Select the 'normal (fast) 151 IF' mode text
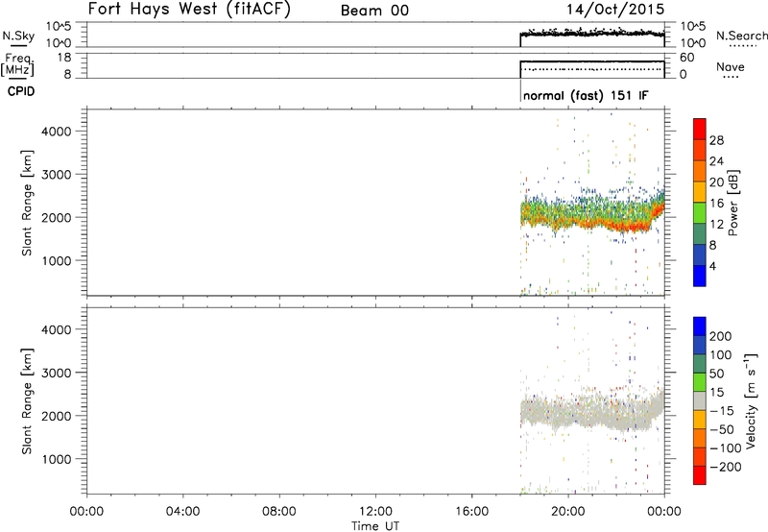The height and width of the screenshot is (532, 768). click(x=586, y=95)
